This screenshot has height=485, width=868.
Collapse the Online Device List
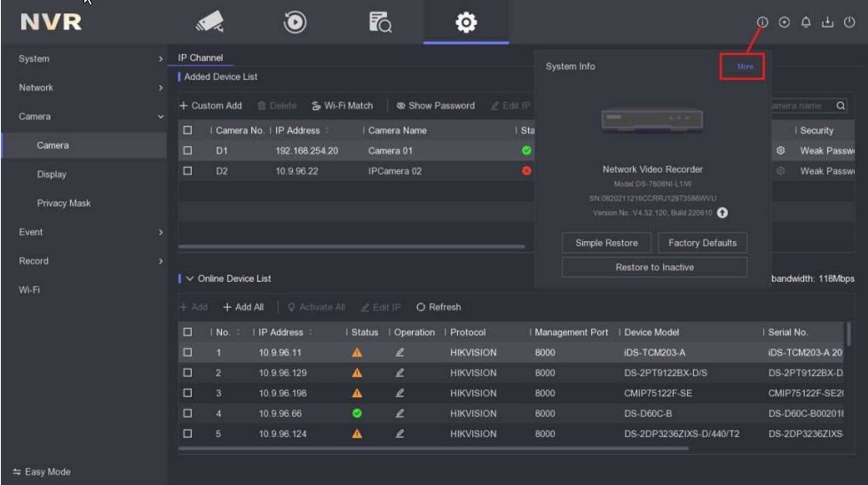189,278
